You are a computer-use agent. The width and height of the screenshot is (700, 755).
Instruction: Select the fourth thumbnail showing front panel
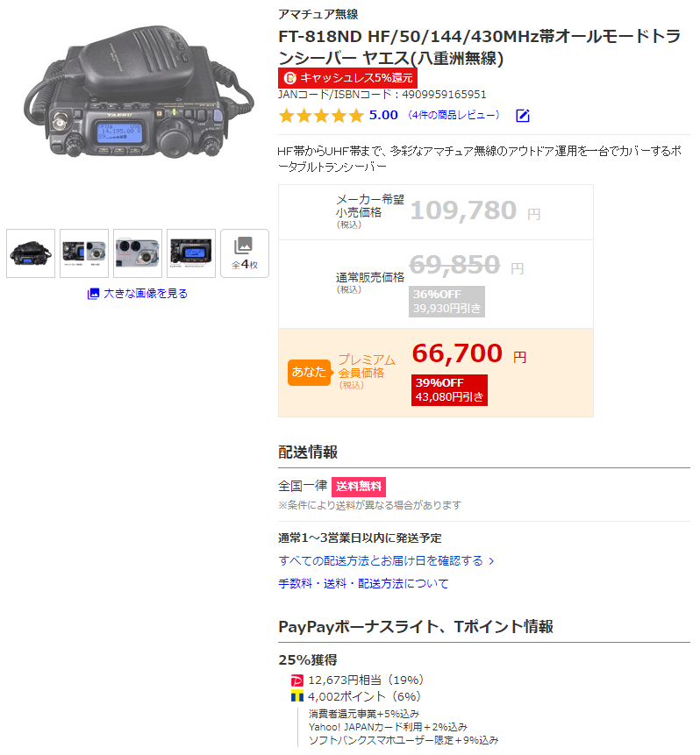click(191, 253)
